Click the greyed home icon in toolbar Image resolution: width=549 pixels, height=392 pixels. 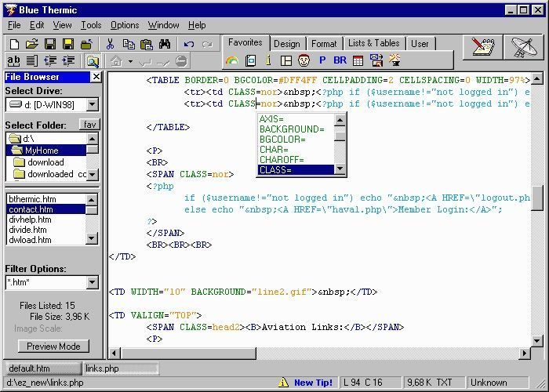click(116, 61)
